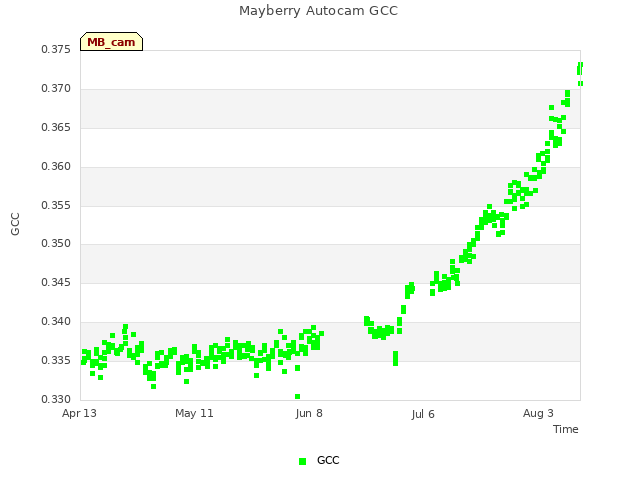Click the Jul 6 x-axis label
The image size is (640, 480).
423,414
